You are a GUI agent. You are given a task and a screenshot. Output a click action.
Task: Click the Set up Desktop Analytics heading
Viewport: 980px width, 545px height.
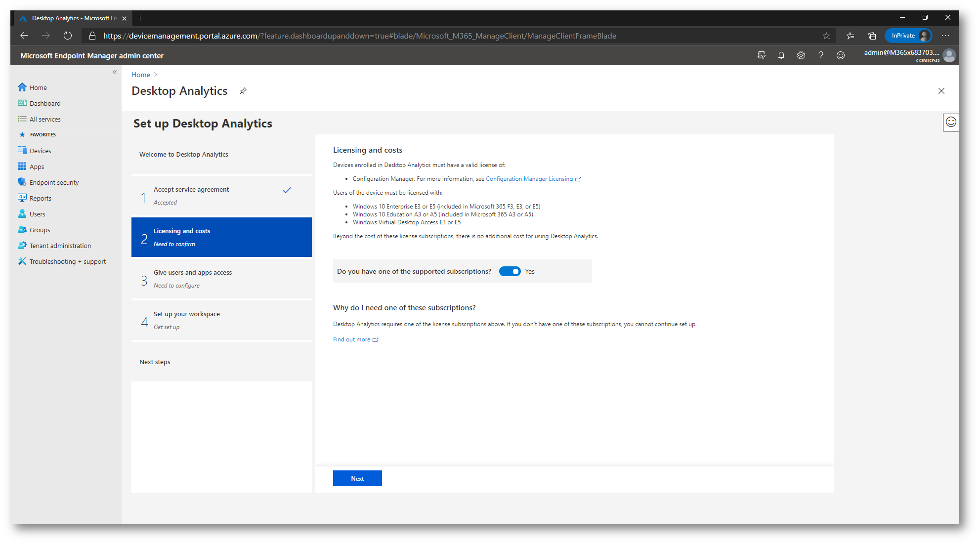tap(203, 124)
